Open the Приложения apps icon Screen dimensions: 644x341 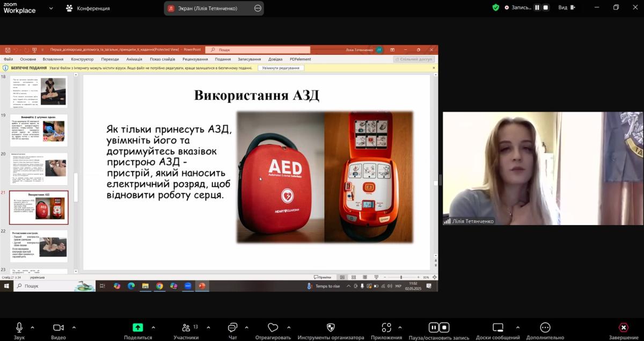386,328
